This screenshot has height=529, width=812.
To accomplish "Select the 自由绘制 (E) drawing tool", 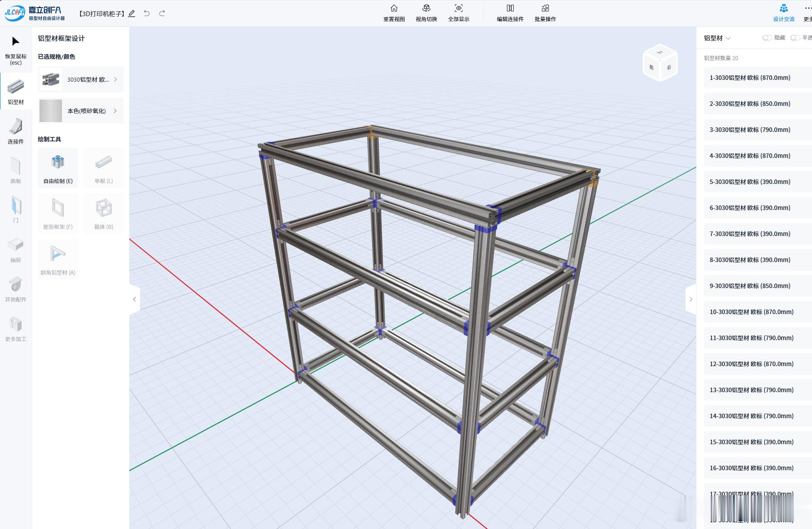I will pyautogui.click(x=58, y=168).
